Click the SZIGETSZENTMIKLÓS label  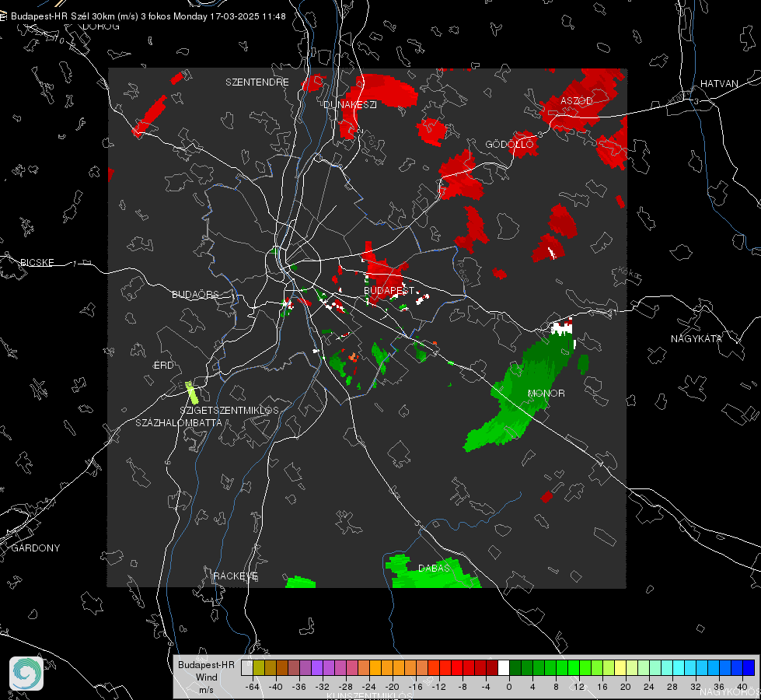(229, 410)
